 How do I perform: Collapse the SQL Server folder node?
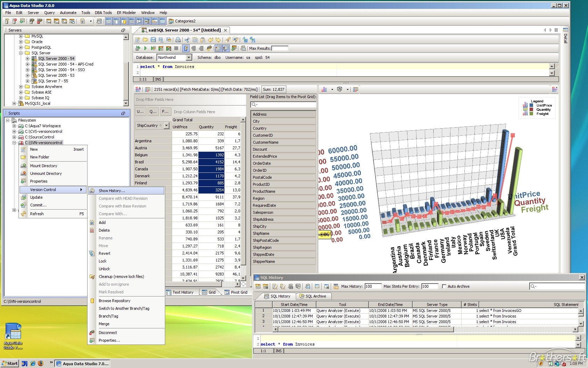21,53
